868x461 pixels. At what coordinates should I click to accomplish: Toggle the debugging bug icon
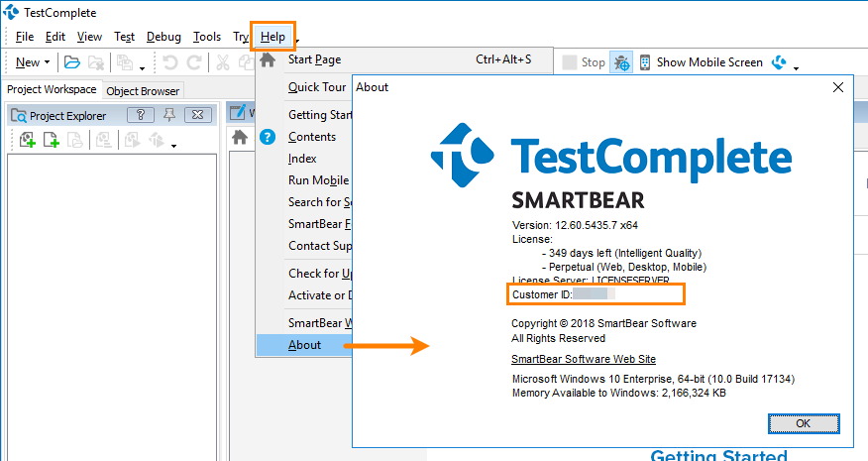coord(621,62)
